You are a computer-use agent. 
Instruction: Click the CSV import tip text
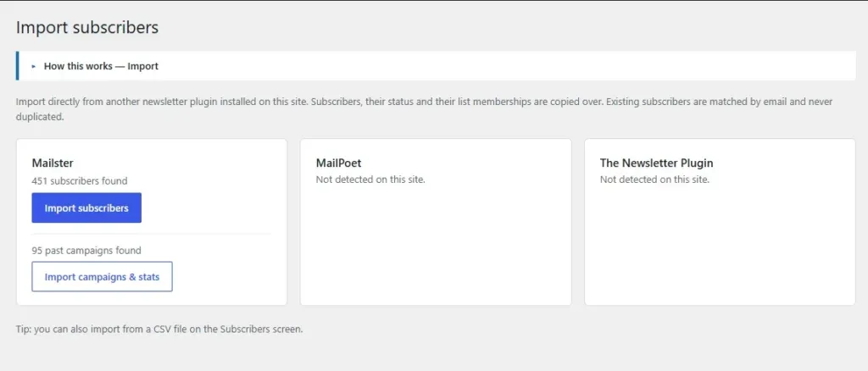[159, 329]
